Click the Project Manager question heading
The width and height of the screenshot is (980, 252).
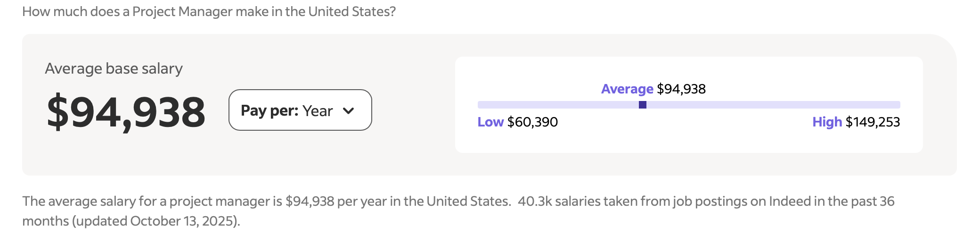(x=209, y=11)
